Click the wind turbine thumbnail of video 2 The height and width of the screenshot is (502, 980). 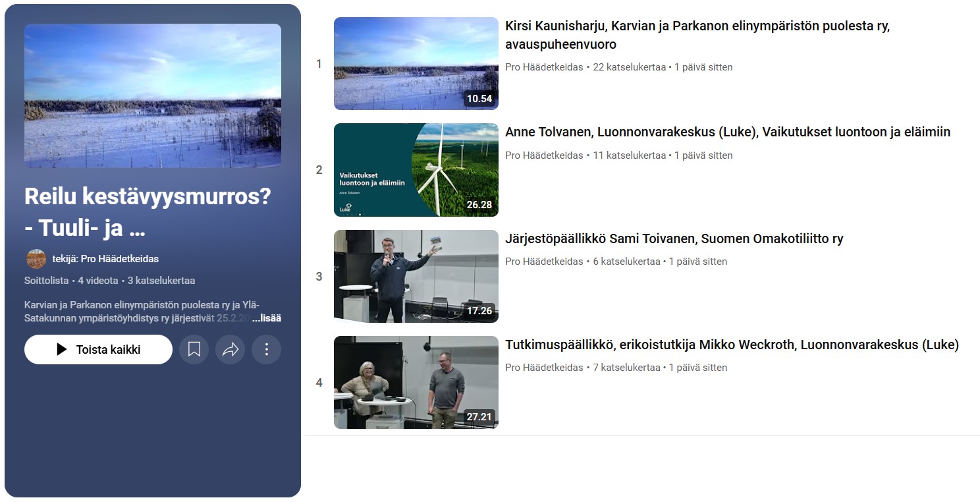point(416,169)
